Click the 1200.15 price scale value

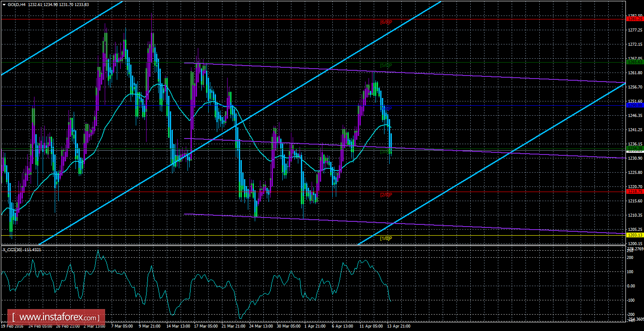pos(635,244)
